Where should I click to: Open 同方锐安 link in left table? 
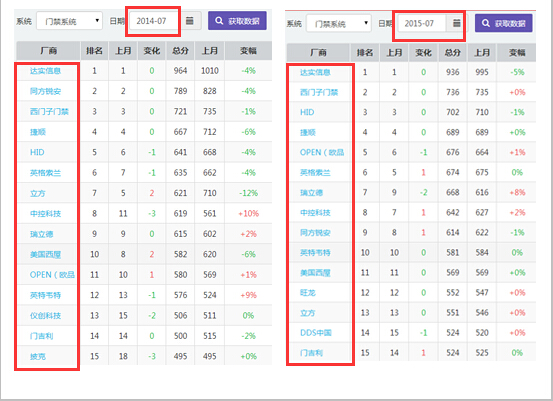click(45, 91)
